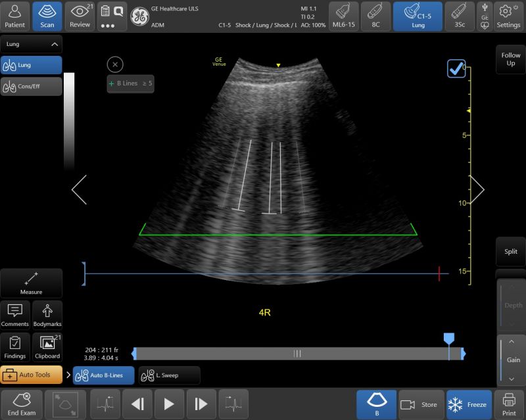Enable Split screen view

(x=511, y=252)
